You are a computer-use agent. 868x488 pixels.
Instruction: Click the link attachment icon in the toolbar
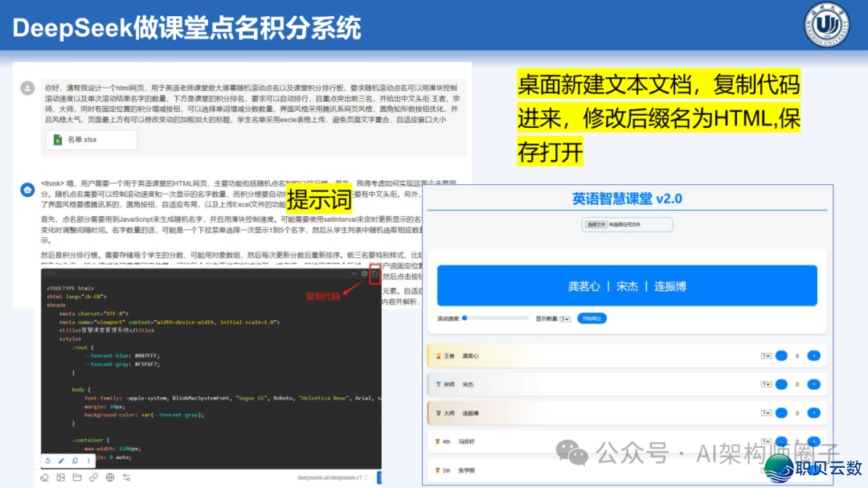tap(92, 477)
